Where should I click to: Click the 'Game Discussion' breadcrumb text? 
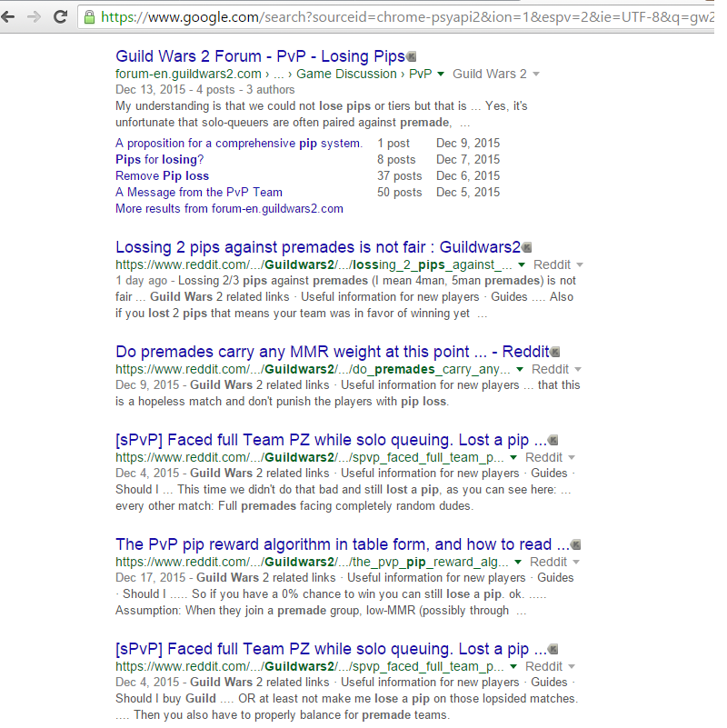click(346, 74)
